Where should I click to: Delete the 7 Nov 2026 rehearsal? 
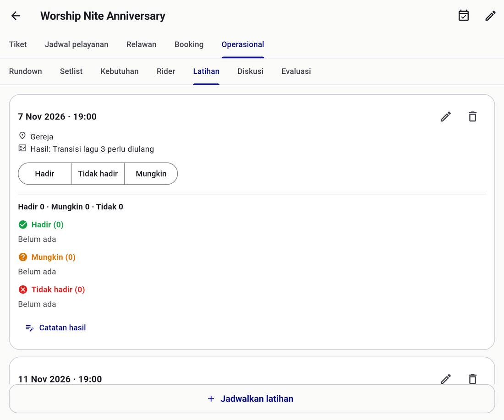[472, 117]
